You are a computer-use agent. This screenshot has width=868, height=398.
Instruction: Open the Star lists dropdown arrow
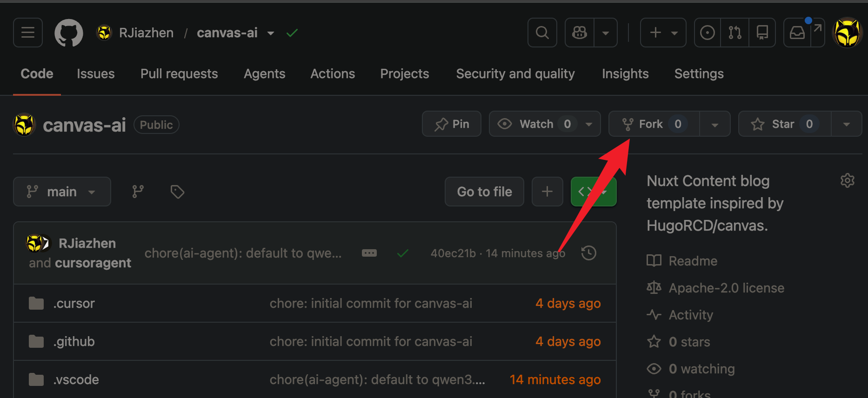(847, 124)
